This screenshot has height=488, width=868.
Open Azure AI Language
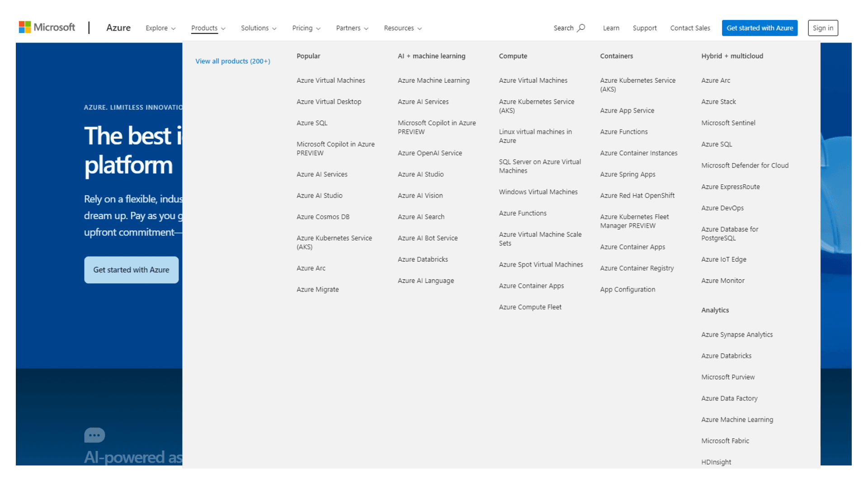click(425, 281)
